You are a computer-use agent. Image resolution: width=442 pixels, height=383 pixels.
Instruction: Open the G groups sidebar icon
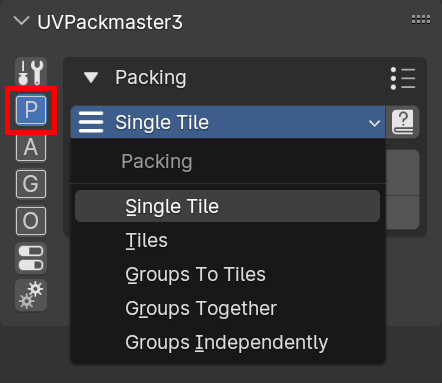pyautogui.click(x=31, y=184)
